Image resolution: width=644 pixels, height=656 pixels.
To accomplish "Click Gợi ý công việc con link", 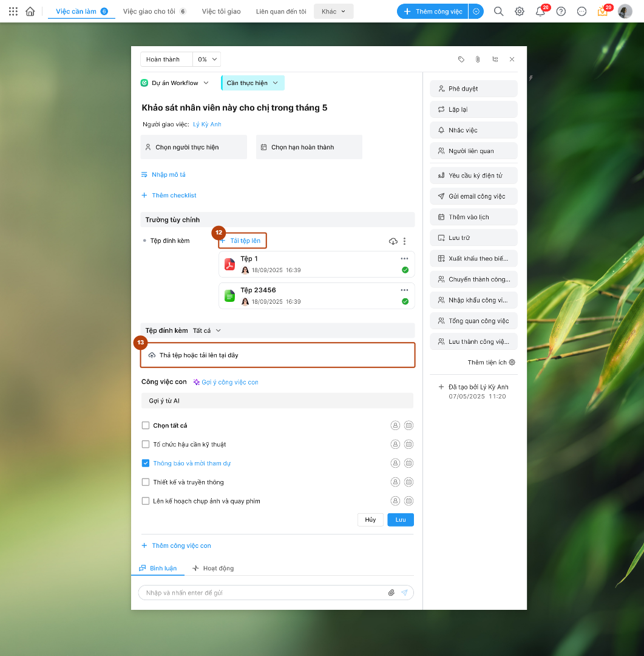I will [226, 382].
